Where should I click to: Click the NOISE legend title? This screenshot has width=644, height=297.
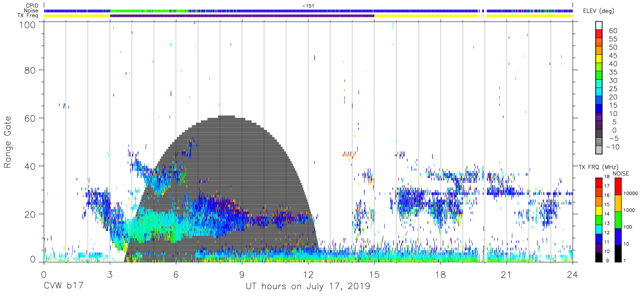(x=620, y=173)
